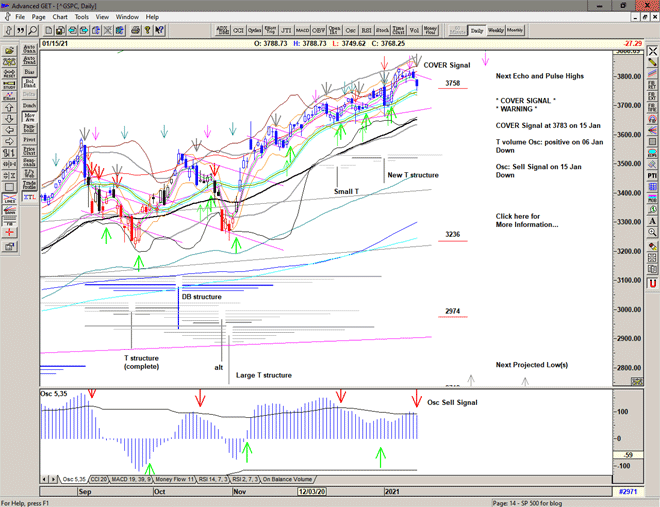Open the Chart menu
660x507 pixels.
click(x=60, y=17)
